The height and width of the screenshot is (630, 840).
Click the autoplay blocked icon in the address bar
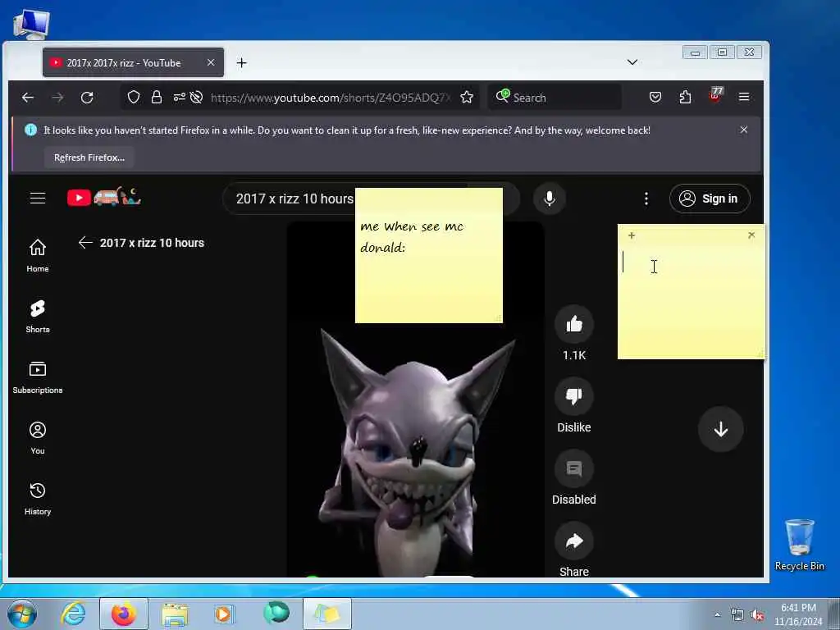197,97
